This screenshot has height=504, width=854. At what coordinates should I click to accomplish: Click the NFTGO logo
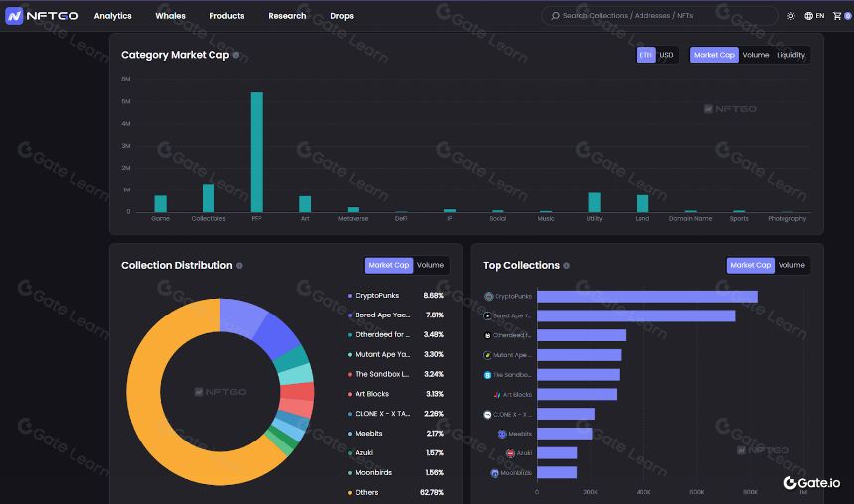coord(42,16)
